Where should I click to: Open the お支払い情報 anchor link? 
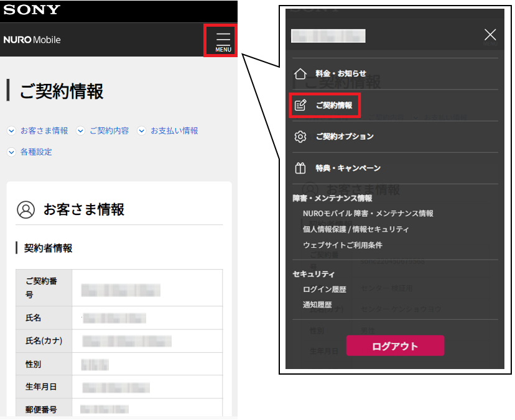[174, 130]
